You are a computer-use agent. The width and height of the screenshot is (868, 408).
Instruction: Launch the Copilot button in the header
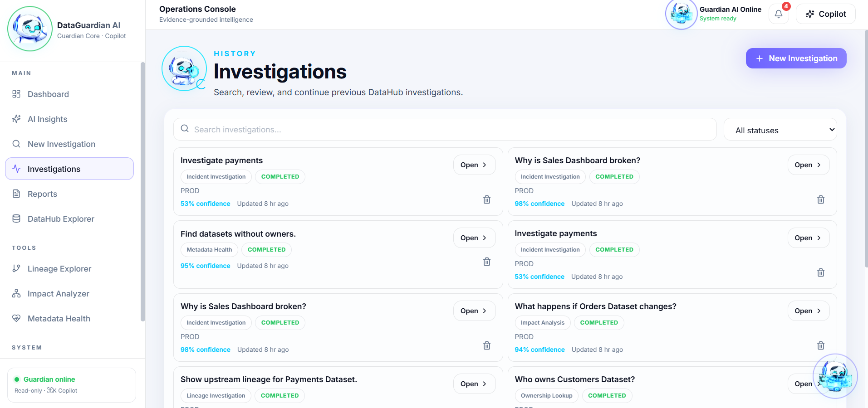(x=826, y=14)
